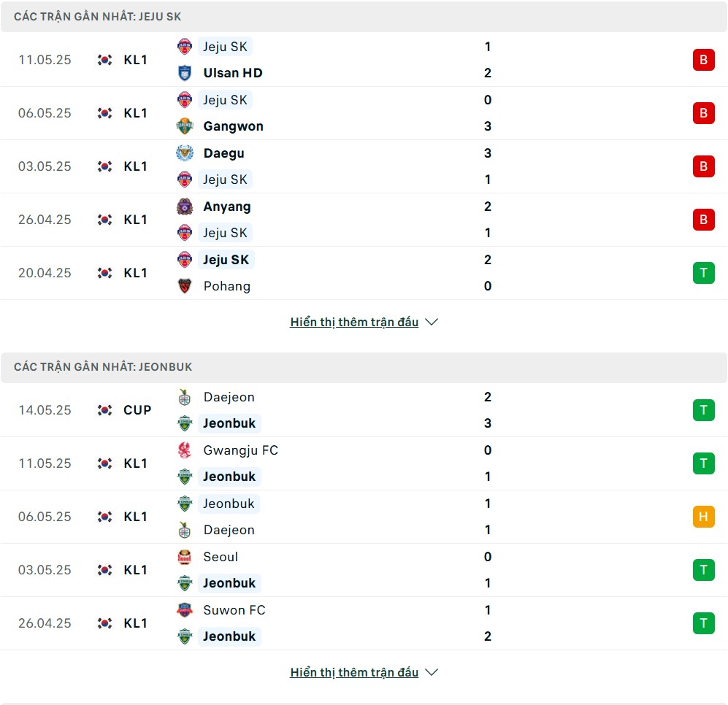The height and width of the screenshot is (705, 728).
Task: Click the green T badge for the Pohang match
Action: (703, 273)
